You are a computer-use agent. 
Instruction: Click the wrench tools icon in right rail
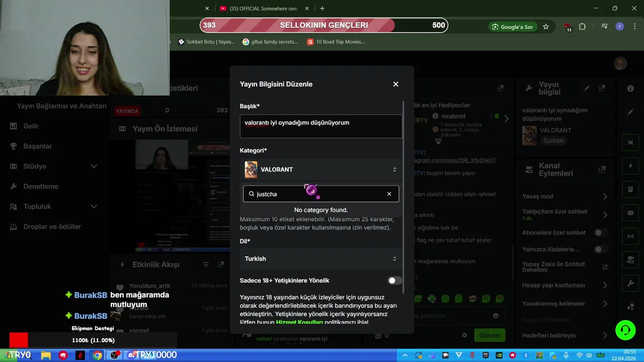[x=630, y=284]
